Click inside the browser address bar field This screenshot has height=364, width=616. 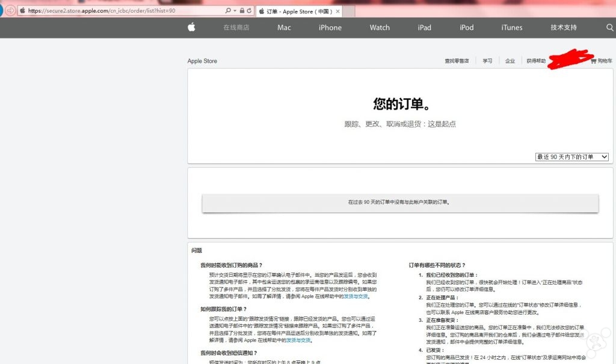click(x=120, y=10)
